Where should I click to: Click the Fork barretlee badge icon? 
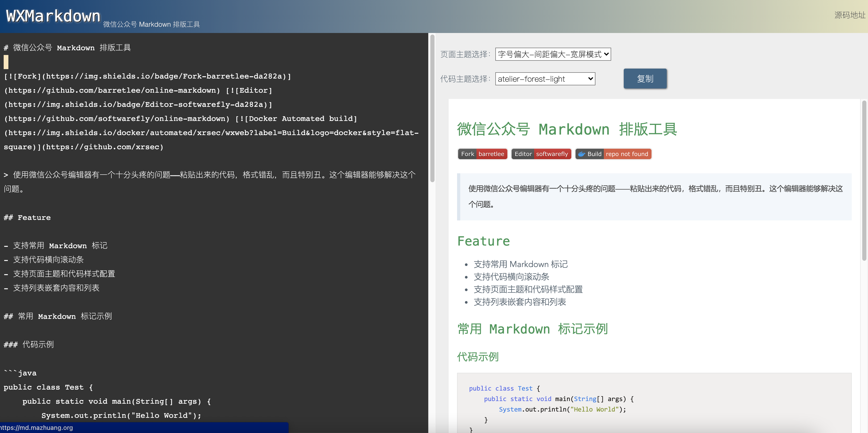[482, 154]
